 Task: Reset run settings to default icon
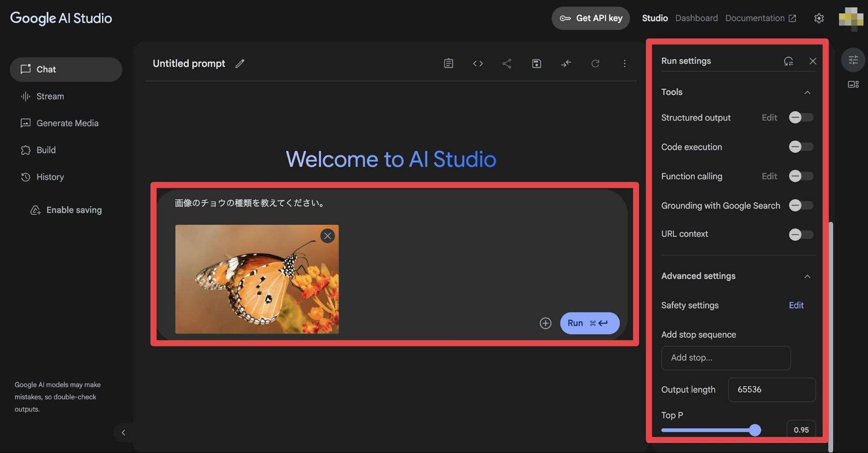[789, 61]
